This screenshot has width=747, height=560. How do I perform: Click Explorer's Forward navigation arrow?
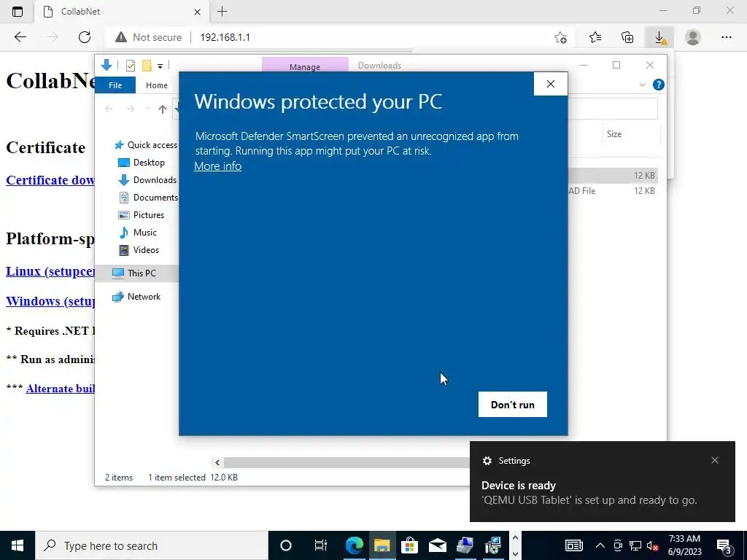pos(130,109)
